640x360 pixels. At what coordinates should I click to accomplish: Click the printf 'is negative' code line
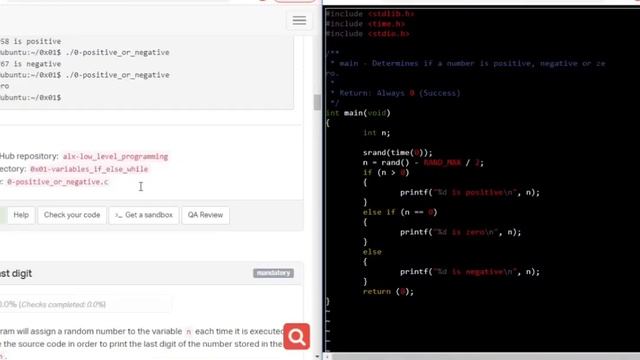470,272
